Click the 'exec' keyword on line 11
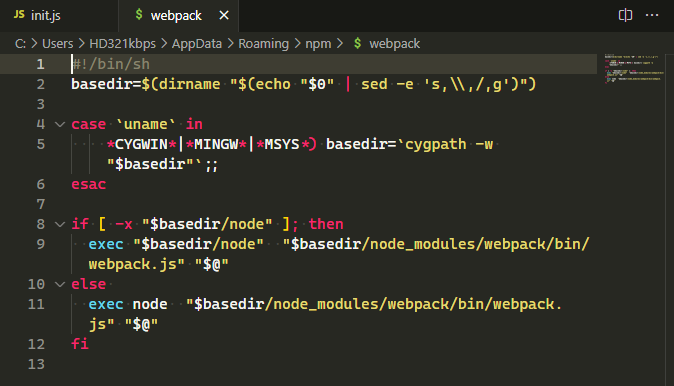This screenshot has height=386, width=674. [x=106, y=304]
